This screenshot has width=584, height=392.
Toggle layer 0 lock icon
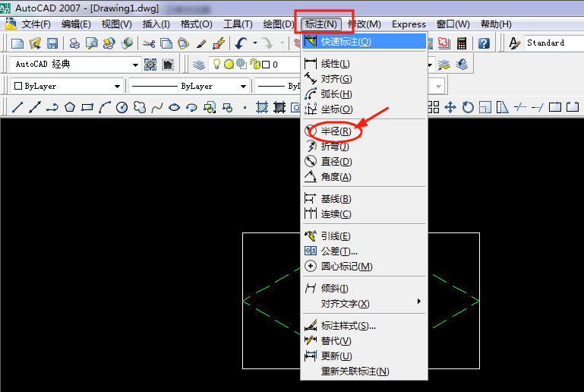(255, 64)
